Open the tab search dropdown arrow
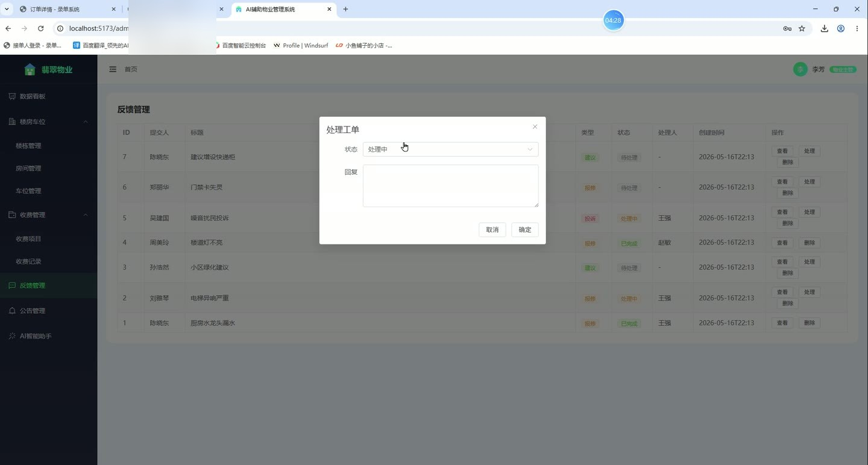Image resolution: width=868 pixels, height=465 pixels. [x=7, y=10]
